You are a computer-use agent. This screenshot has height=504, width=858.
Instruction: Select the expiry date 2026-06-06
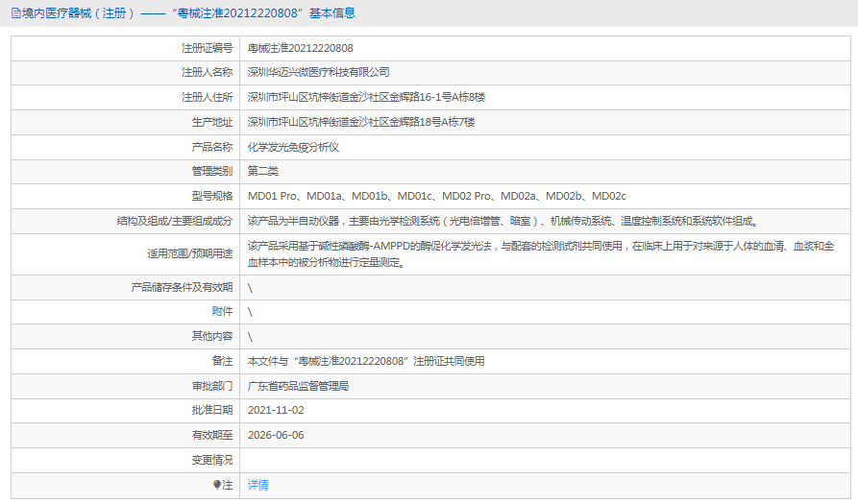click(276, 435)
